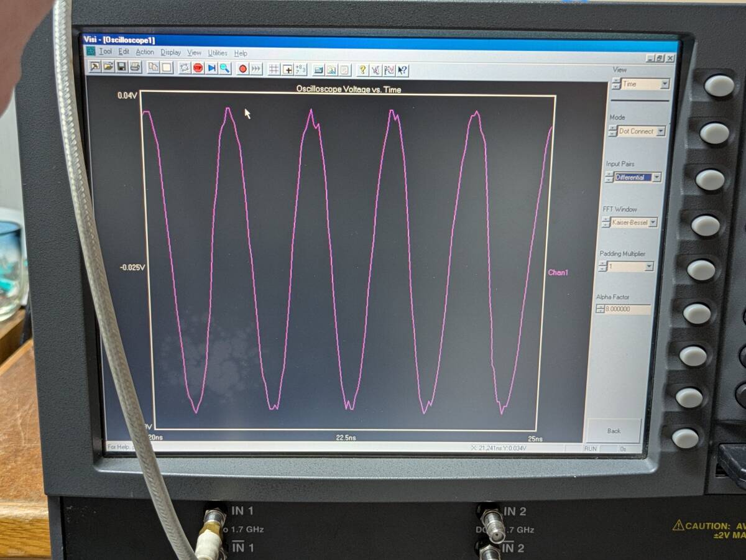Open the Action menu
This screenshot has width=746, height=560.
[x=145, y=52]
